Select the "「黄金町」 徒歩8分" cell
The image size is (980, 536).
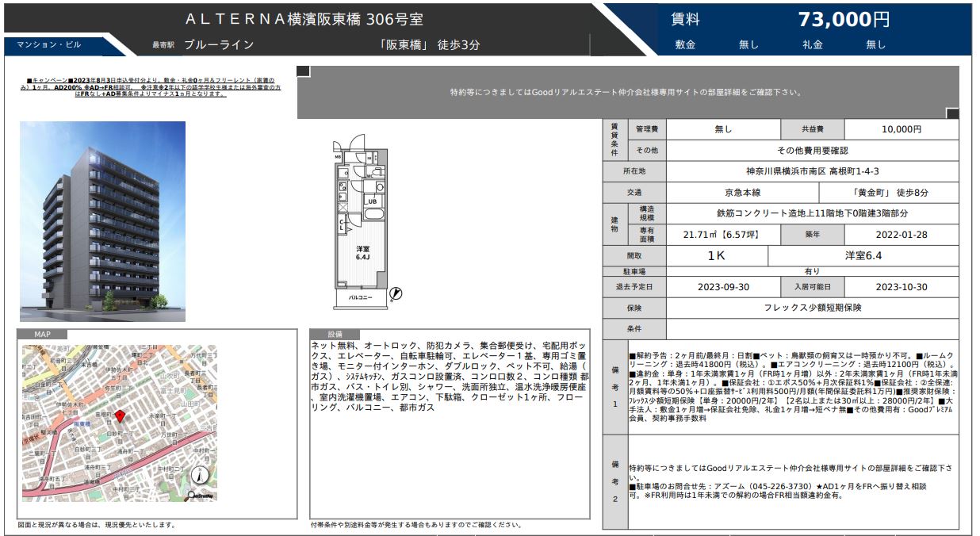[889, 193]
